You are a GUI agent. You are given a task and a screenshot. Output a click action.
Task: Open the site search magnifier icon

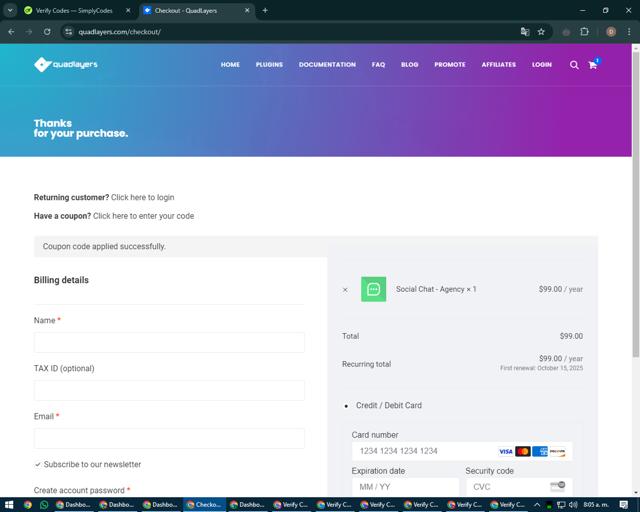[574, 65]
